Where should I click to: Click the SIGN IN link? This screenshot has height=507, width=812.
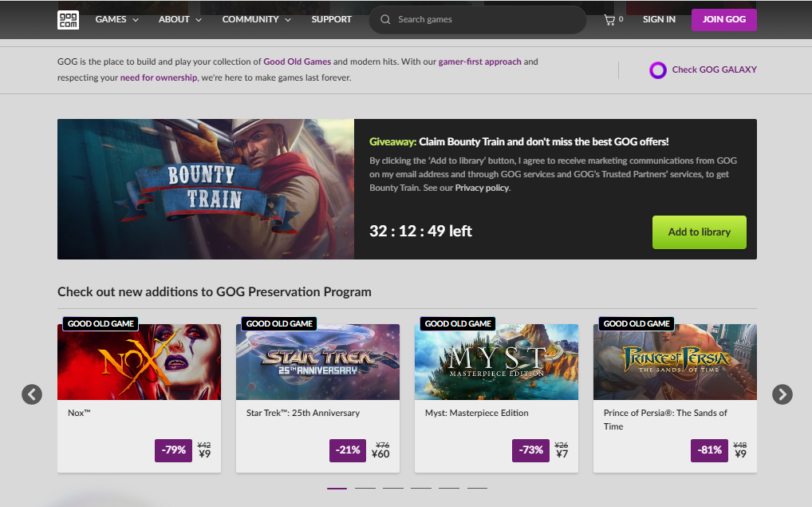click(x=659, y=20)
